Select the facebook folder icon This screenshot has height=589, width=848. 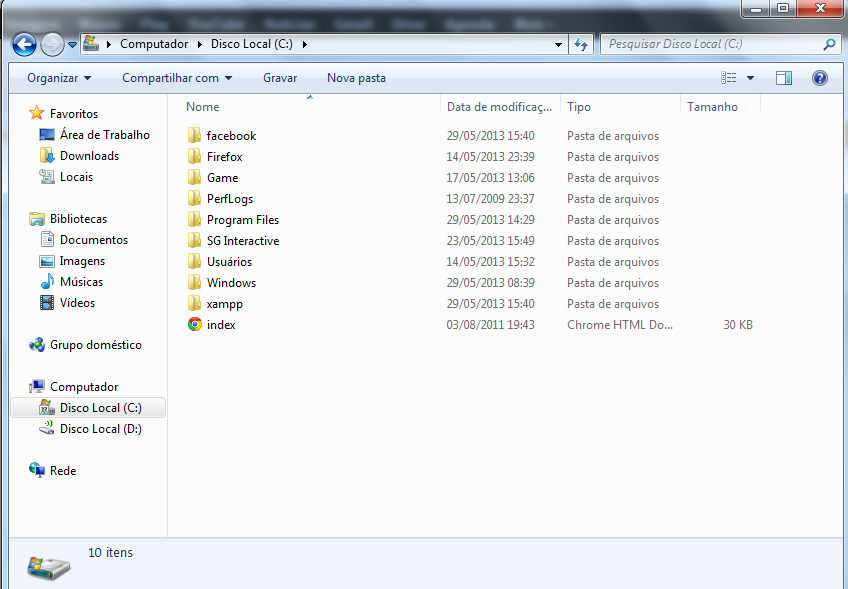coord(195,135)
